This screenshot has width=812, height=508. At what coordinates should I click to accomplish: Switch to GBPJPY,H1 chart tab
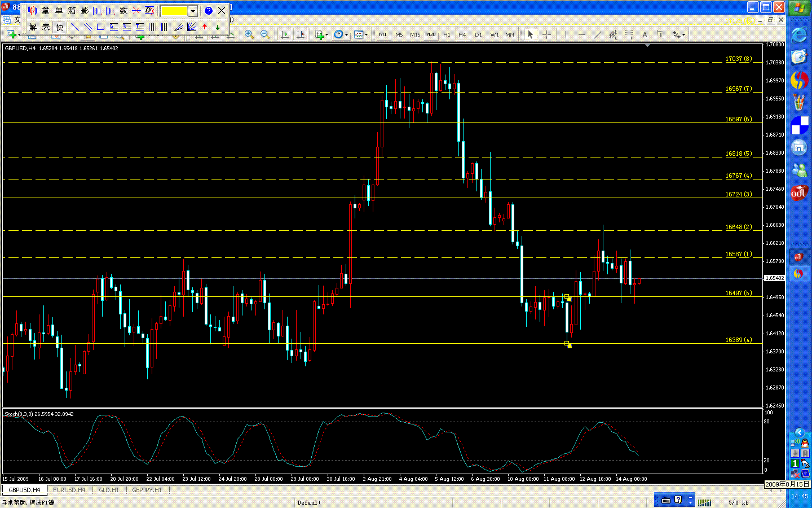click(x=147, y=490)
